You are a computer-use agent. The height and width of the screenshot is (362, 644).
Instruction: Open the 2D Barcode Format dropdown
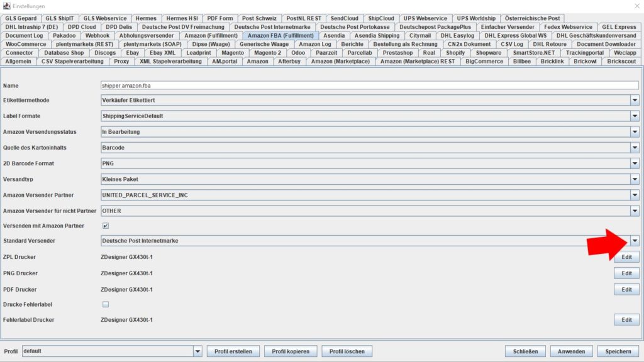click(635, 163)
